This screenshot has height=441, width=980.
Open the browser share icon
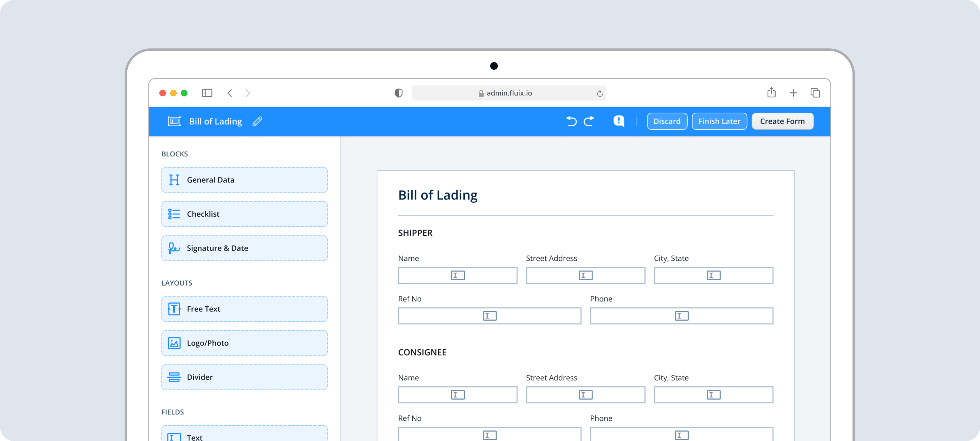click(x=771, y=92)
